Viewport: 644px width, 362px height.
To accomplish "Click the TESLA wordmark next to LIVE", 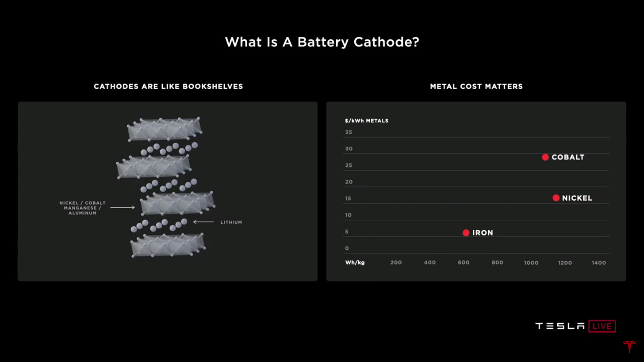I will click(560, 326).
